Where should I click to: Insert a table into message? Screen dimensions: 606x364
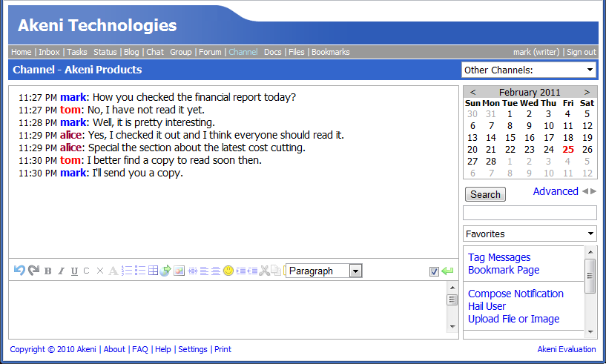[153, 271]
